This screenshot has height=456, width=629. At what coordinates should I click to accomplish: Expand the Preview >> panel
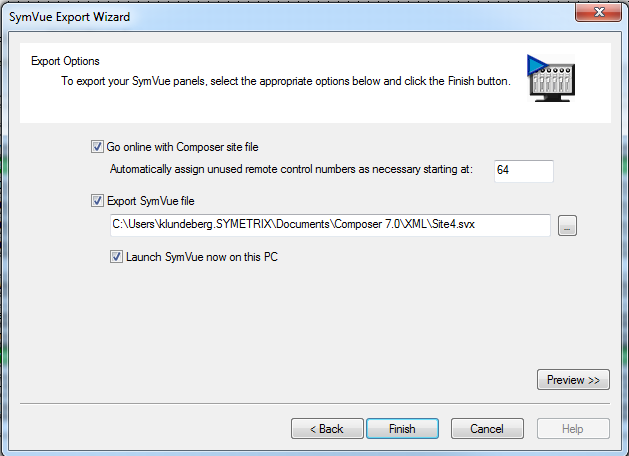click(573, 379)
